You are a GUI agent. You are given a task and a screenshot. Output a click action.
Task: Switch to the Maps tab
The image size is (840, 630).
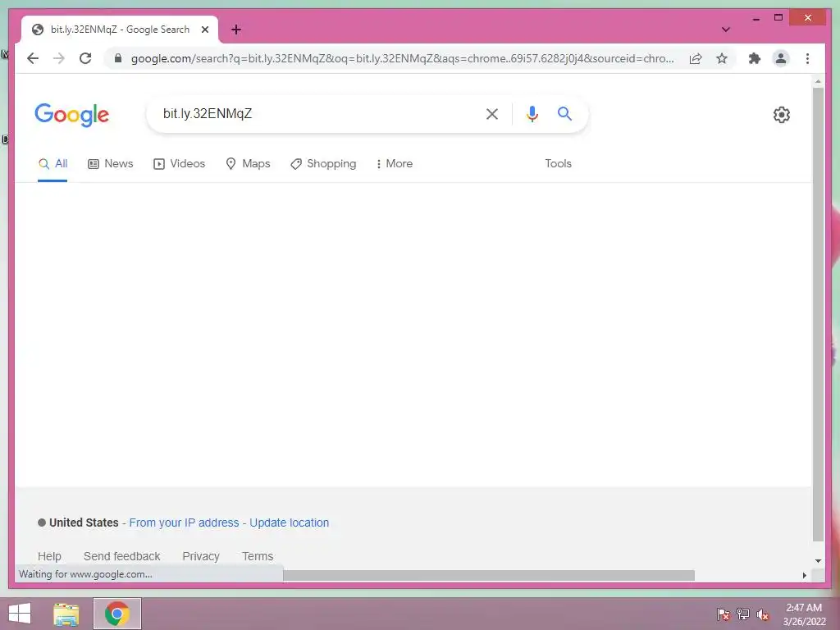click(248, 163)
